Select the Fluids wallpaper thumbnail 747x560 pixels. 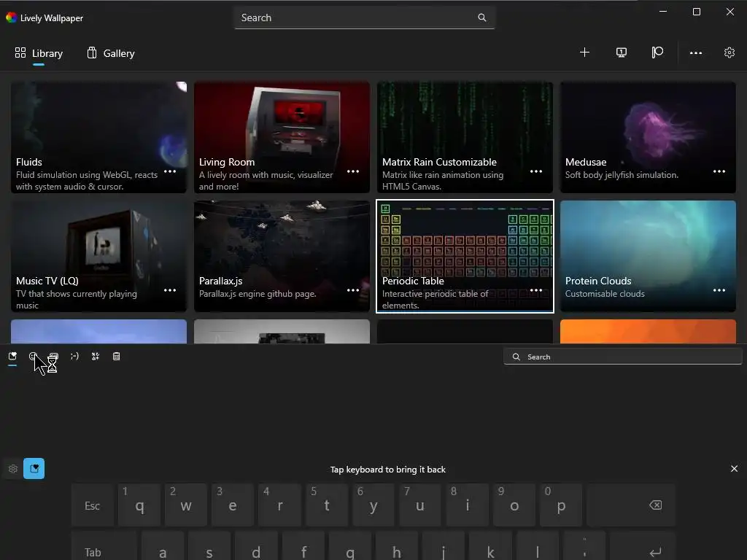(98, 137)
